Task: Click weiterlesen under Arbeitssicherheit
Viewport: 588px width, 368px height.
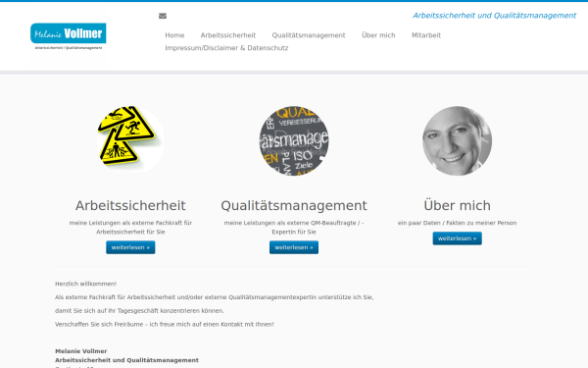Action: tap(130, 247)
